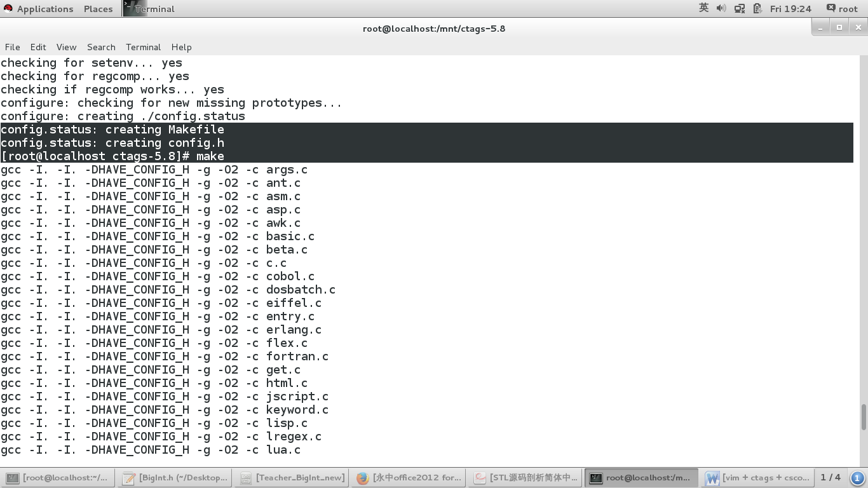Open the terminal's Search menu

click(101, 47)
